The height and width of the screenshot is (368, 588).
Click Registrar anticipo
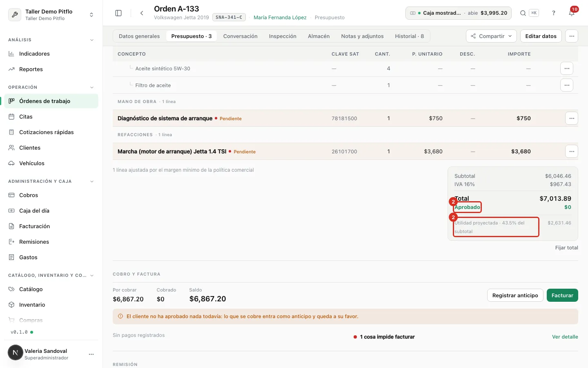tap(515, 295)
